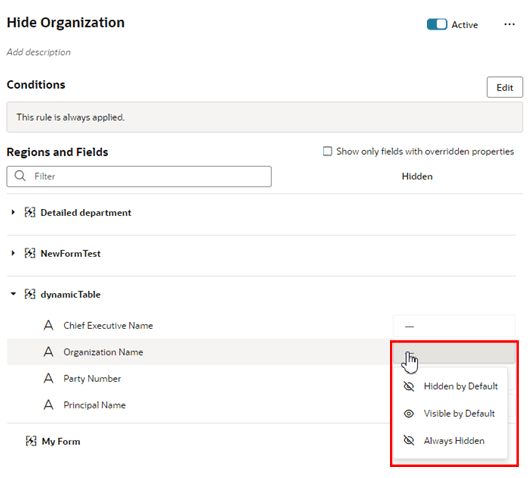Viewport: 530px width, 478px height.
Task: Expand the Detailed department region
Action: coord(13,212)
